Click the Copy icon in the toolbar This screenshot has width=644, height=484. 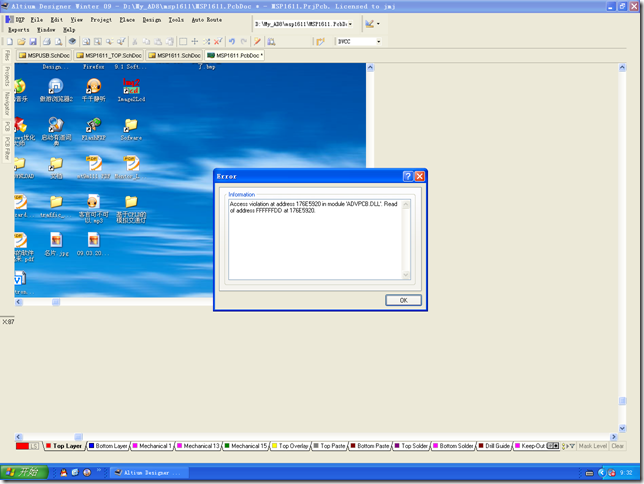146,41
